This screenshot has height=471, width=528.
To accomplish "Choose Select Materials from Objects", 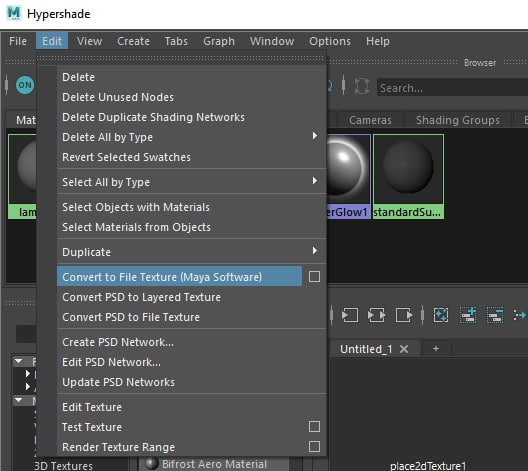I will pyautogui.click(x=192, y=227).
